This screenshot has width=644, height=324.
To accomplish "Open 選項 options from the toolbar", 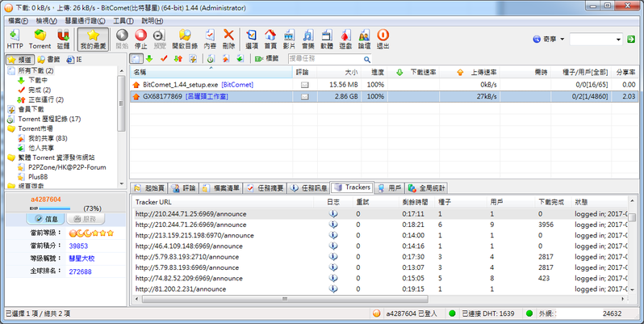I will (x=251, y=40).
